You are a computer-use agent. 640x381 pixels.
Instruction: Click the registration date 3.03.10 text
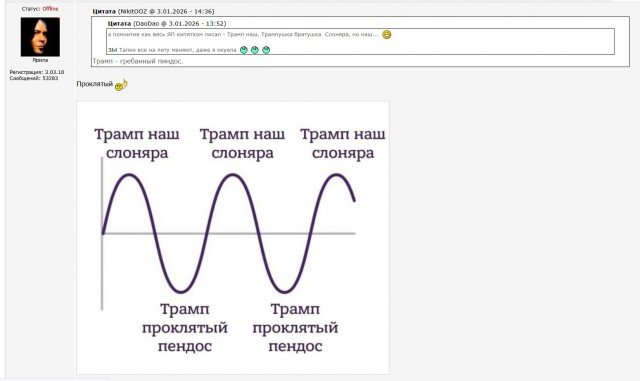point(54,72)
